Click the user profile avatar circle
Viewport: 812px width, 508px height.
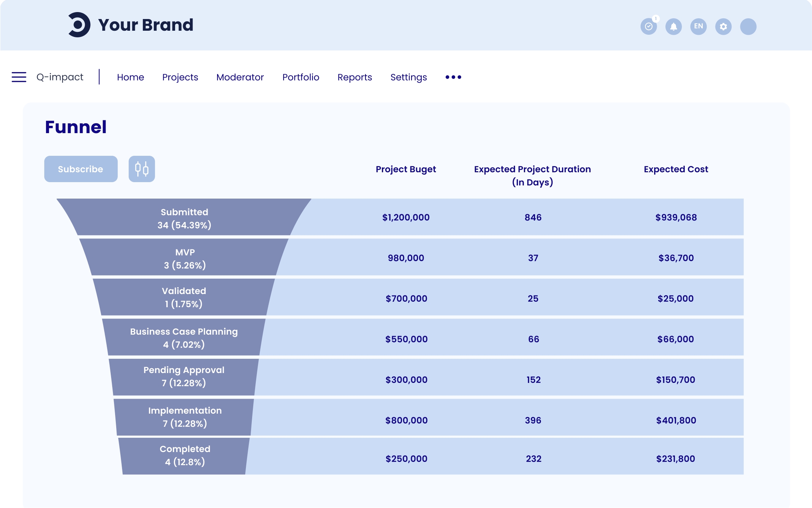748,26
